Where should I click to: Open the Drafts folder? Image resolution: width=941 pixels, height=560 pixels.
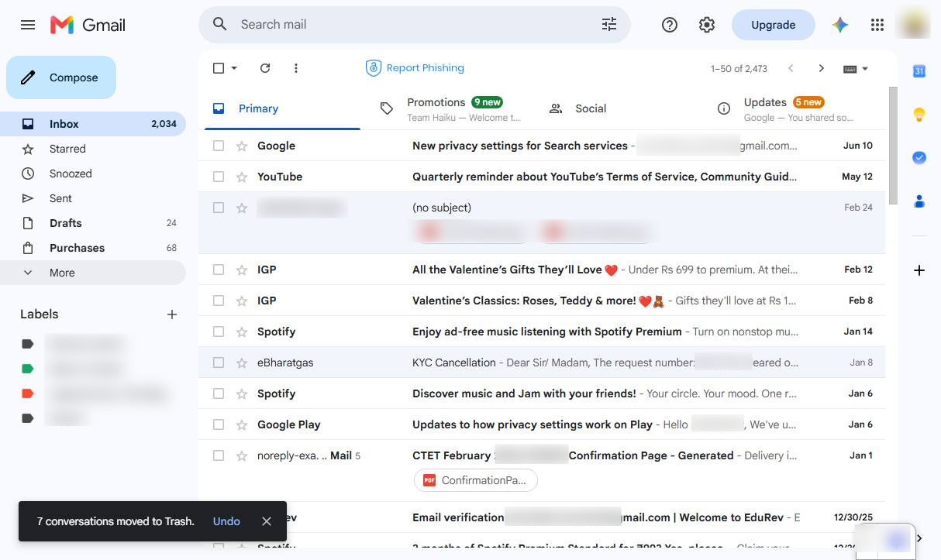point(93,223)
